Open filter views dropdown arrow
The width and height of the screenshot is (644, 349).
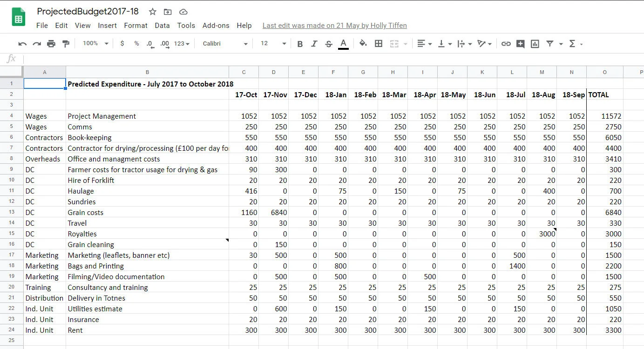(561, 44)
